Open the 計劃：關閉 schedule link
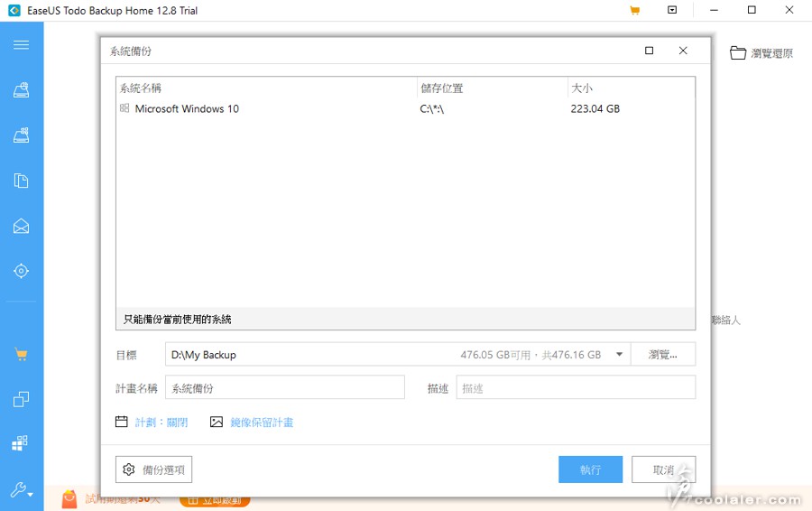 [161, 423]
